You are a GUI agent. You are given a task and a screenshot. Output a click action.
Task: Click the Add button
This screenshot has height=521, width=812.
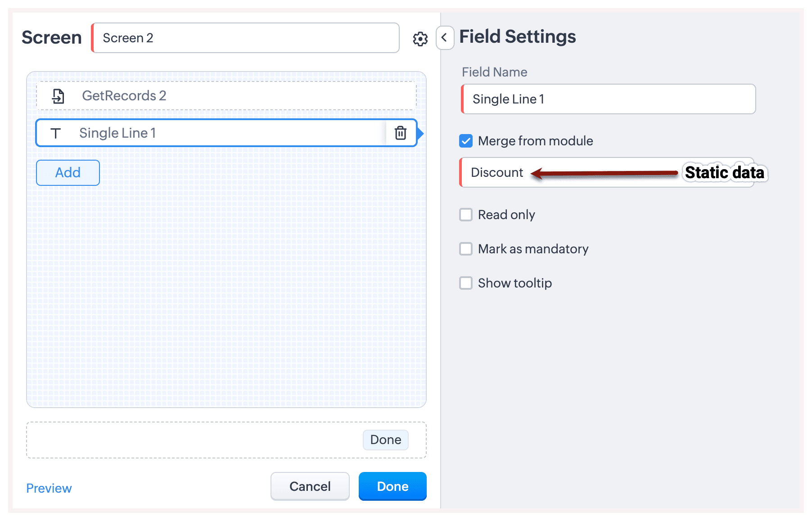click(x=68, y=173)
